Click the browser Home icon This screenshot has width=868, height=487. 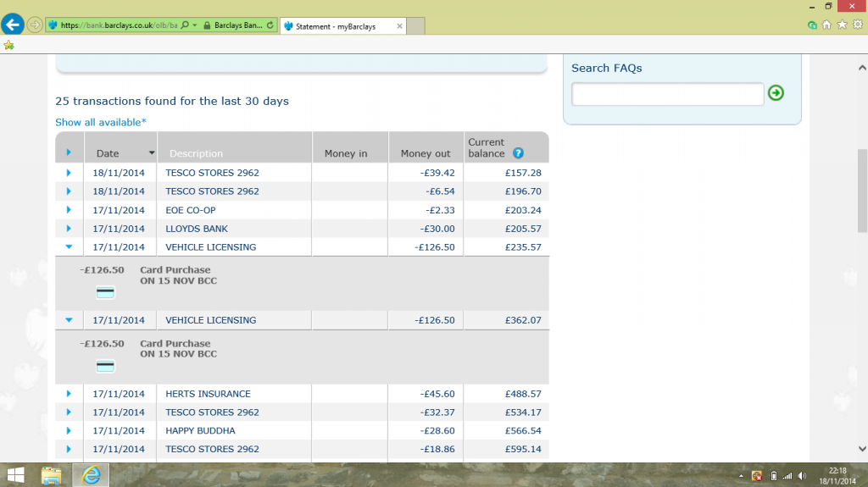(x=826, y=25)
